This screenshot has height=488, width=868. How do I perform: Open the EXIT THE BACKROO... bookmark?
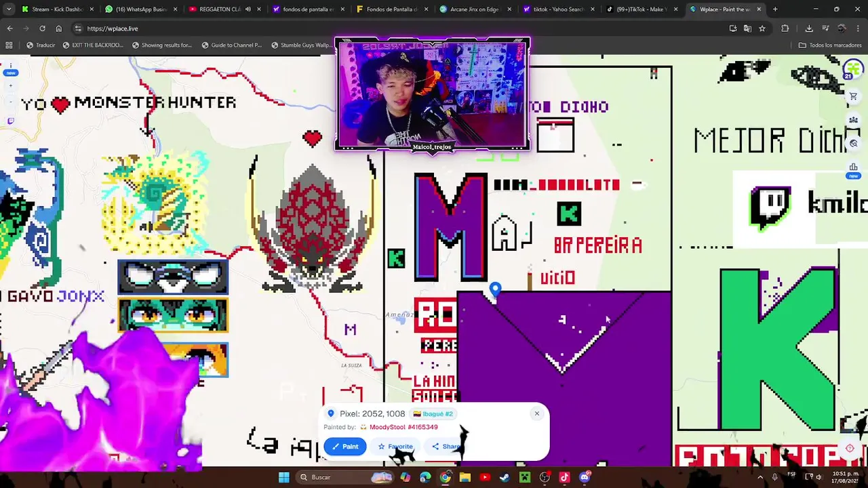[x=93, y=45]
